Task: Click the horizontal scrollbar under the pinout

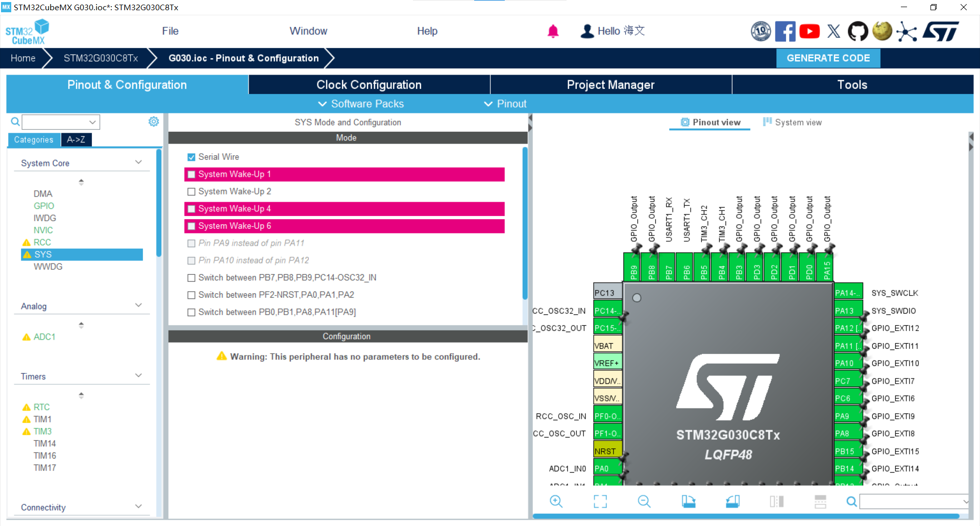Action: 745,516
